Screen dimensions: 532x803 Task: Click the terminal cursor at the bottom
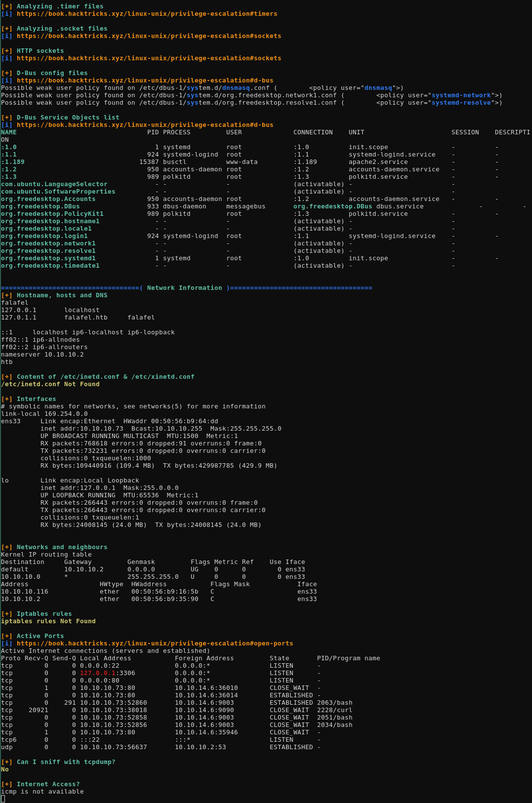(3, 799)
